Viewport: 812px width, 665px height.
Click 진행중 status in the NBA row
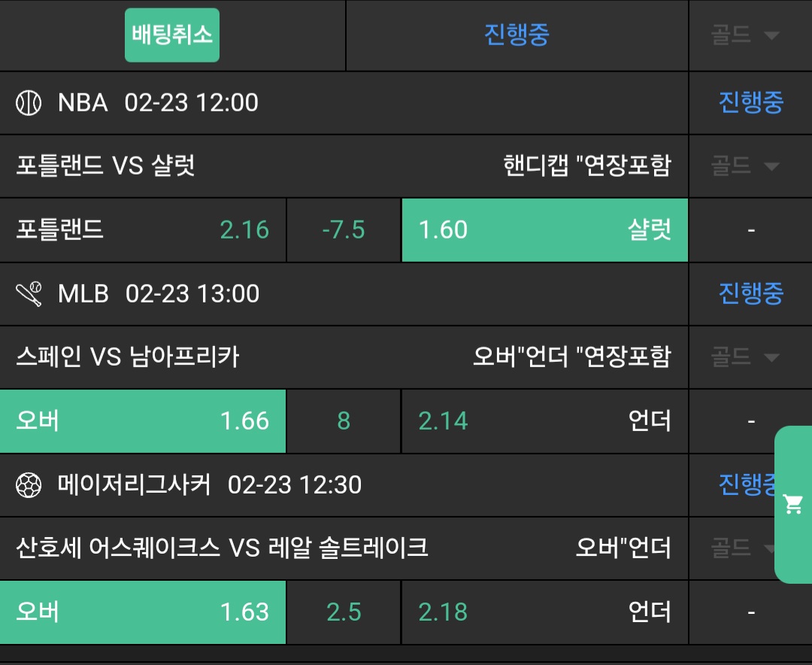750,103
